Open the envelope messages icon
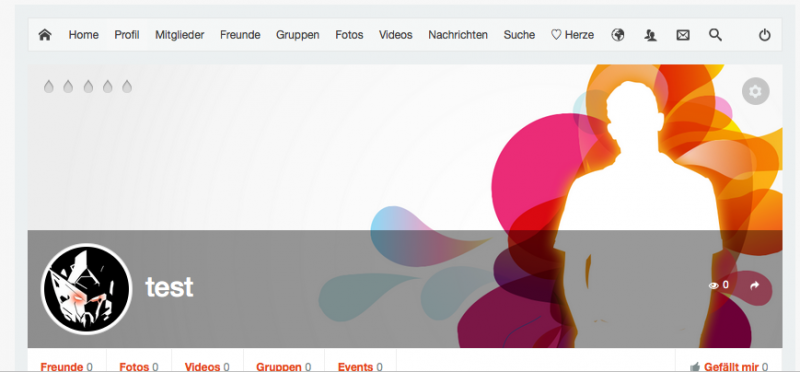The image size is (800, 372). [683, 35]
